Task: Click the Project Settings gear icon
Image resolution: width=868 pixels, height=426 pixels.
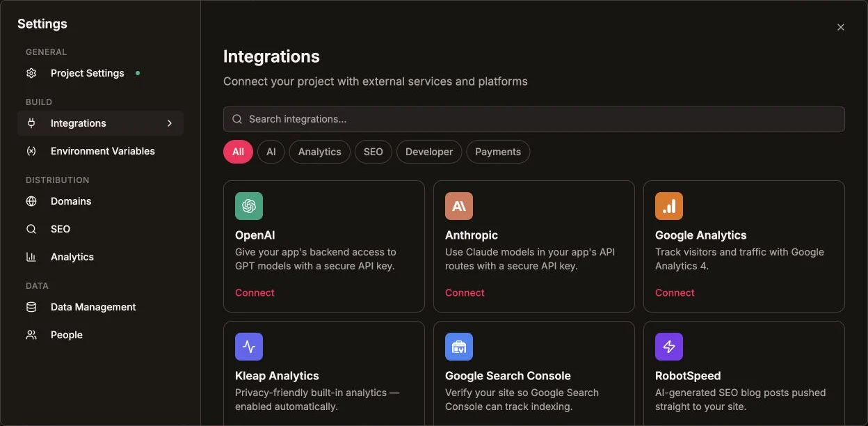Action: [x=31, y=73]
